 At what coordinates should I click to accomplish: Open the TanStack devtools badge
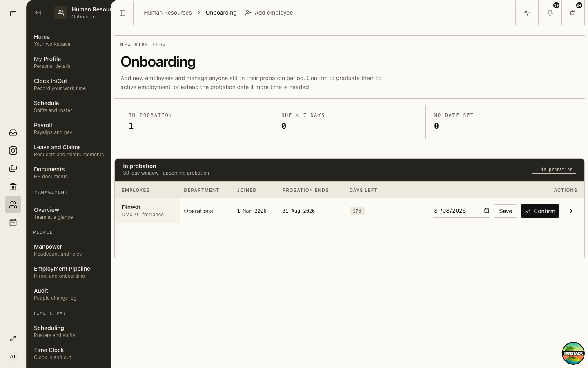tap(573, 353)
